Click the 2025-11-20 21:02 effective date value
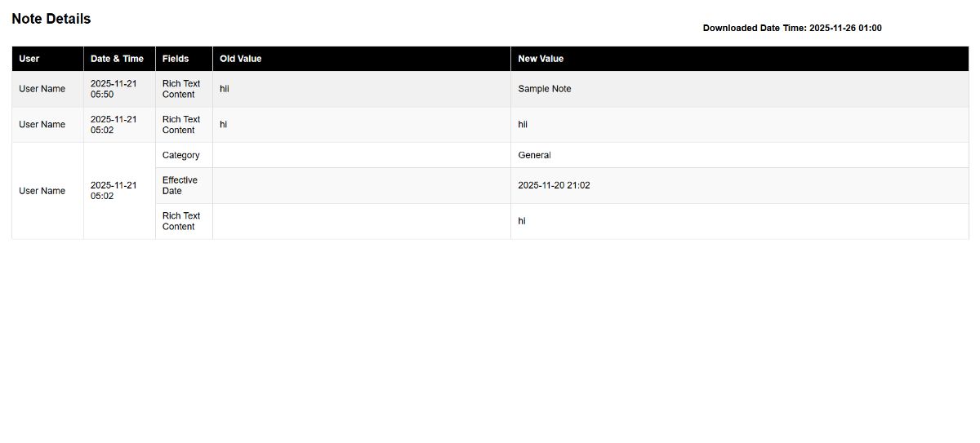Viewport: 980px width, 443px height. point(554,185)
